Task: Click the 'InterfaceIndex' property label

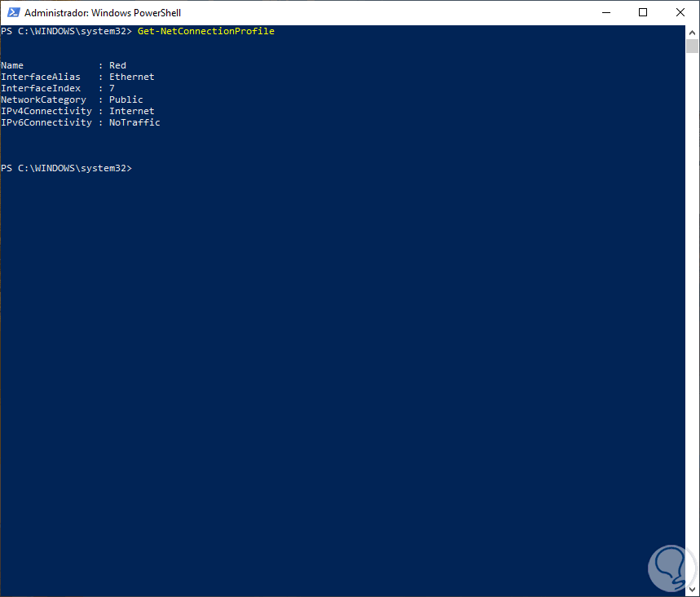Action: tap(41, 88)
